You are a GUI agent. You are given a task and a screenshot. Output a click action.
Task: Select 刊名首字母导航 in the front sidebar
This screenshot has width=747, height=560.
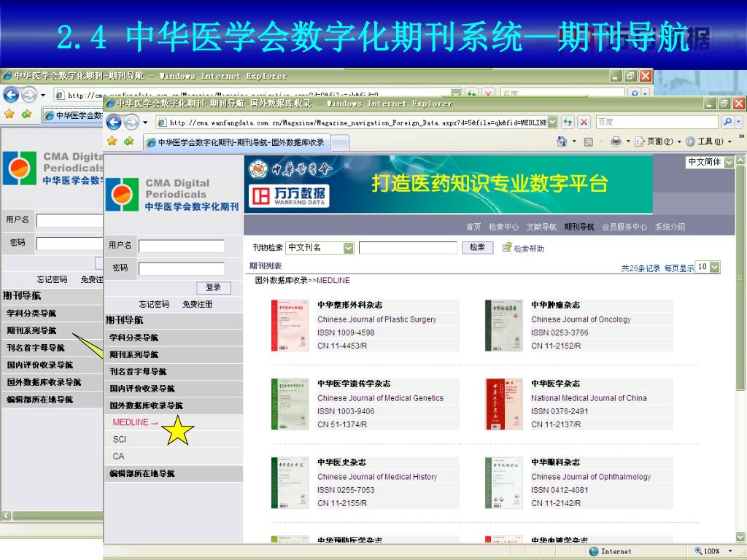pos(174,371)
